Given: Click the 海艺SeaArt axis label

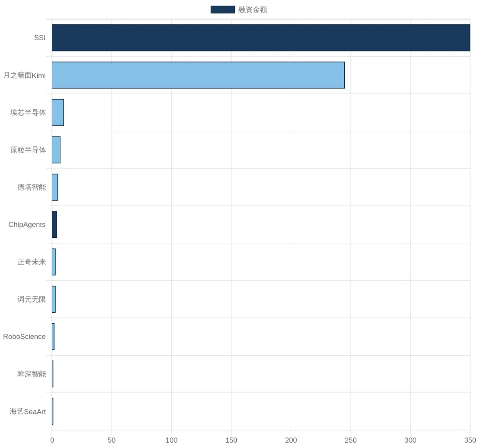Looking at the screenshot, I should click(x=28, y=411).
